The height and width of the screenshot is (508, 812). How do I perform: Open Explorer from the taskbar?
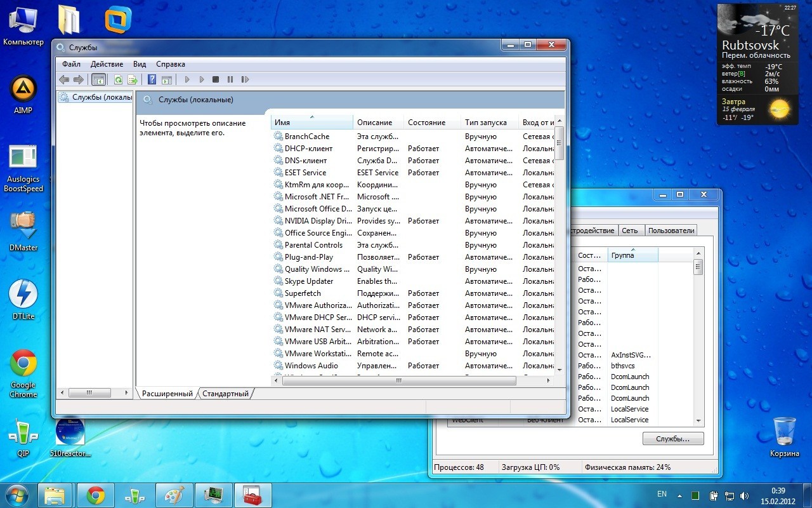pyautogui.click(x=55, y=495)
